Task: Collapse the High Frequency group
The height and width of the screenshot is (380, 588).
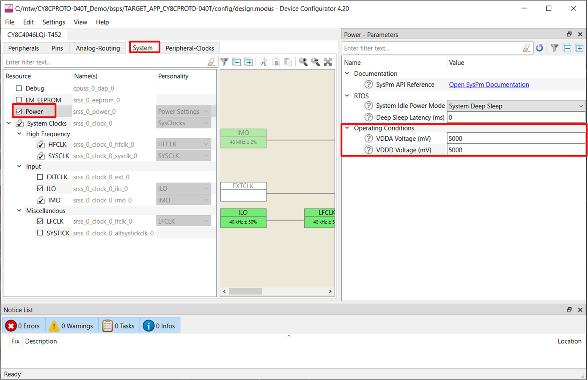Action: pos(19,134)
